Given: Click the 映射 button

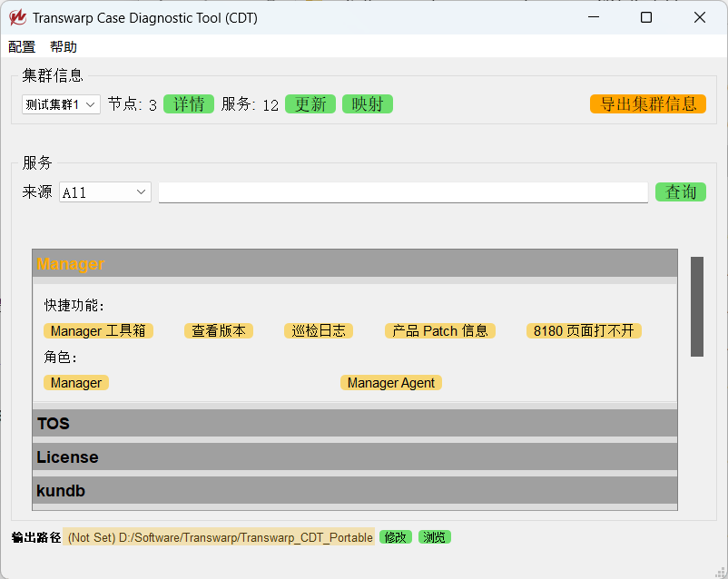Looking at the screenshot, I should point(367,103).
